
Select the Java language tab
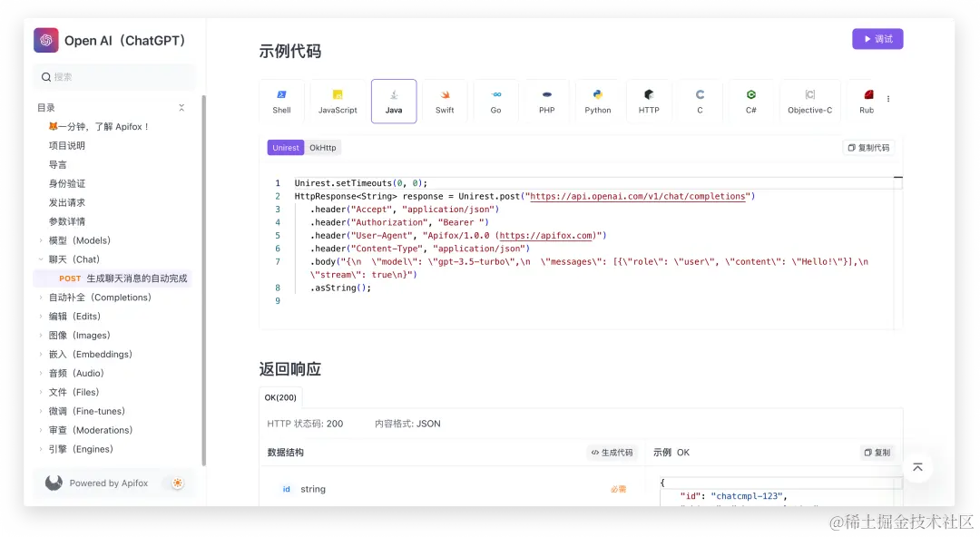(394, 102)
